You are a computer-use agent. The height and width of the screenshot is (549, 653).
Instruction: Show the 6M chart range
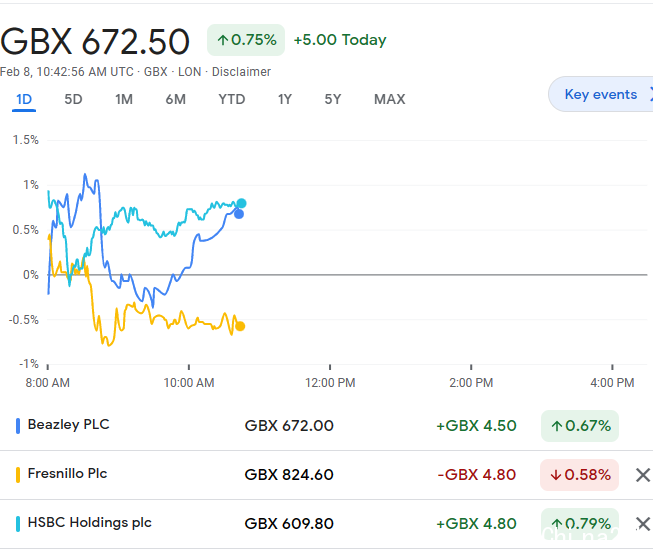click(176, 99)
